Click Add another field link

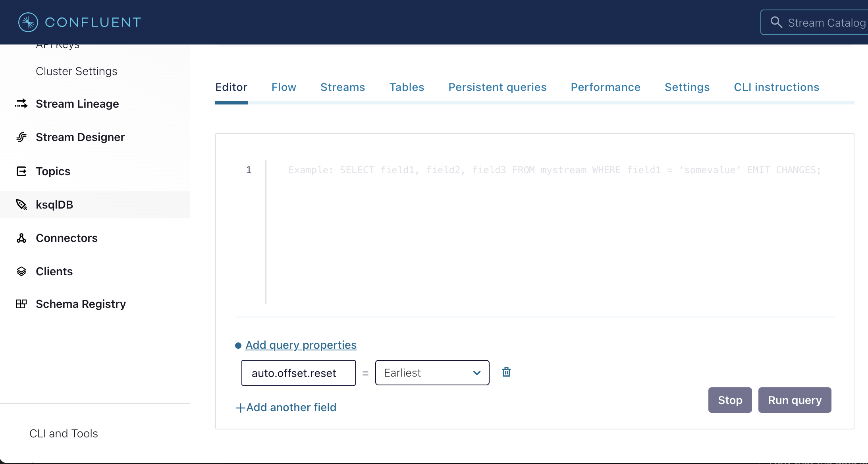pos(291,407)
